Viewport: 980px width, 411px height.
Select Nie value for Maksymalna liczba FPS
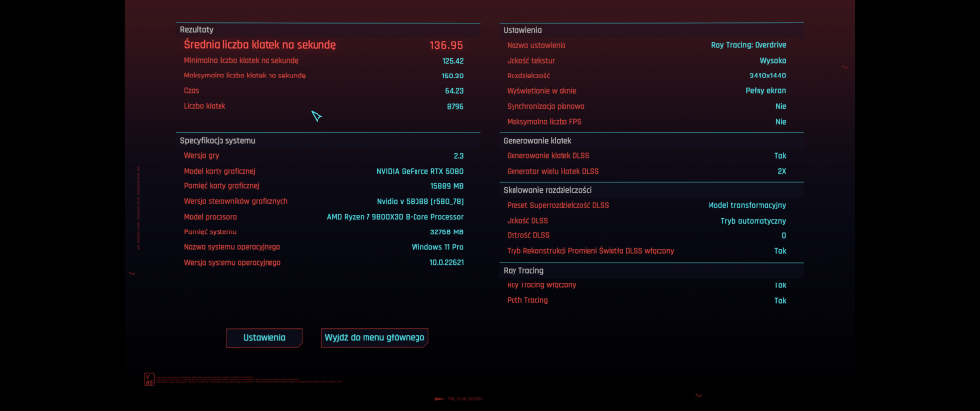(781, 122)
